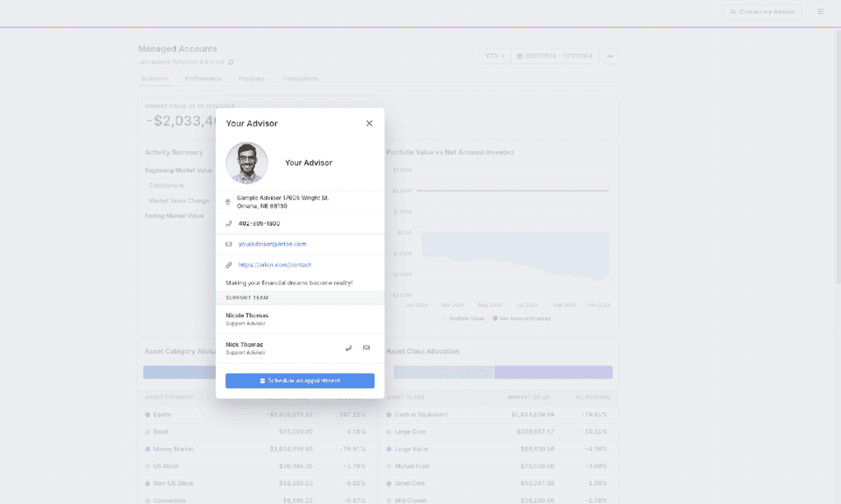Screen dimensions: 841x504
Task: Click phone number 402-895-1600
Action: pos(259,223)
